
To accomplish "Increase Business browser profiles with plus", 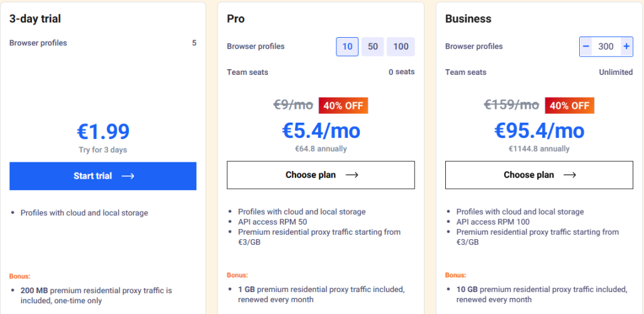I will [x=626, y=47].
